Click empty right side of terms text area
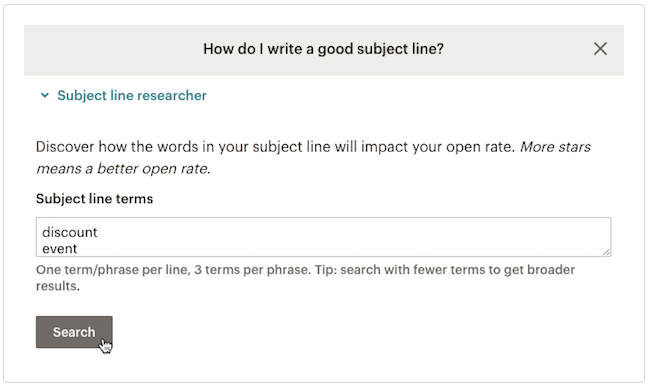The image size is (648, 388). 413,237
